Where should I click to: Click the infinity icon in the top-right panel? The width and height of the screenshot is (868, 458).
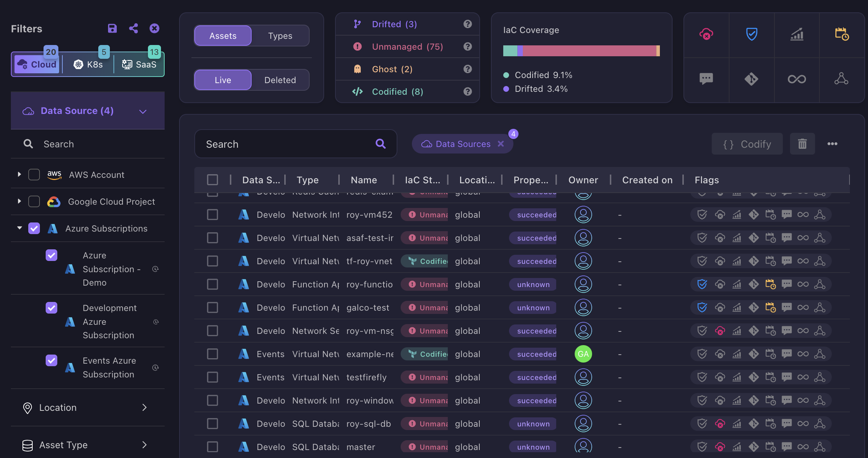797,79
